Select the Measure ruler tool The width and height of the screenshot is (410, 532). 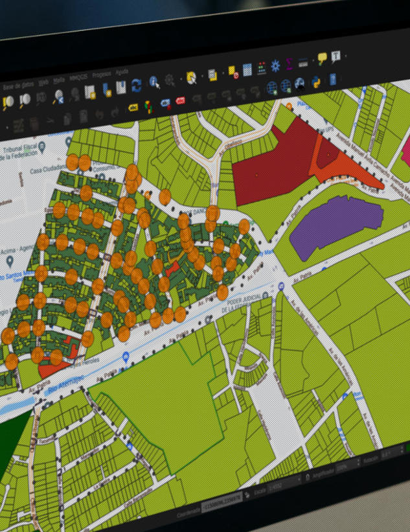(x=303, y=62)
